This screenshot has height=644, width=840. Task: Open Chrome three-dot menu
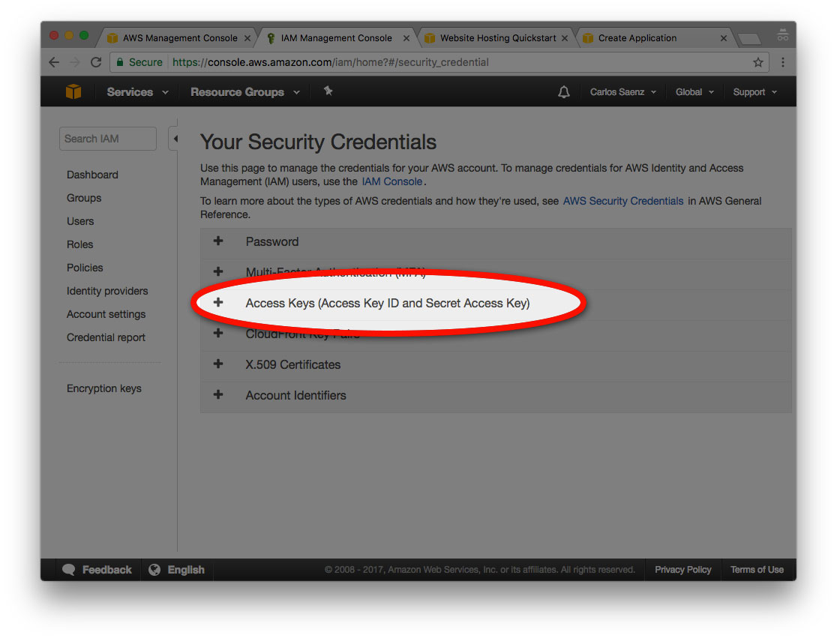point(783,62)
